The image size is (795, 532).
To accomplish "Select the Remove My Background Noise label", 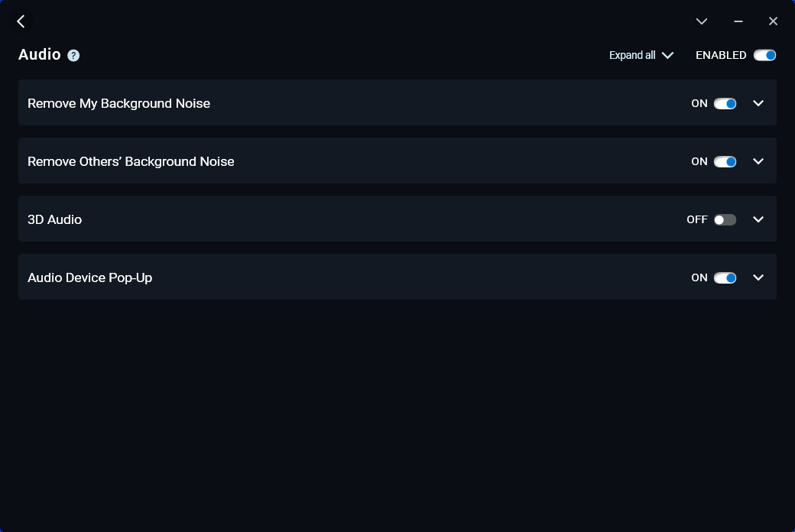I will pos(118,103).
